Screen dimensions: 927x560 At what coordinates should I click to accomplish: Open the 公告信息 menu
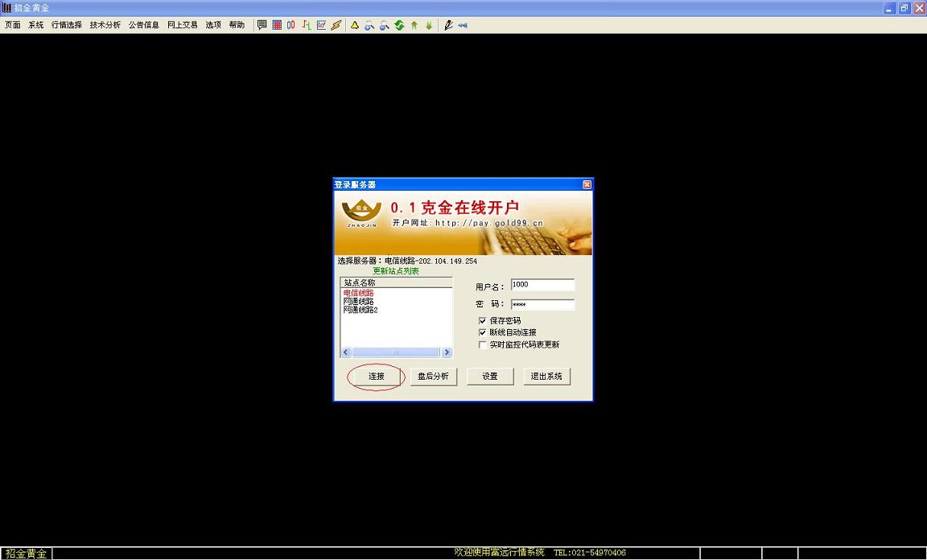pyautogui.click(x=144, y=25)
